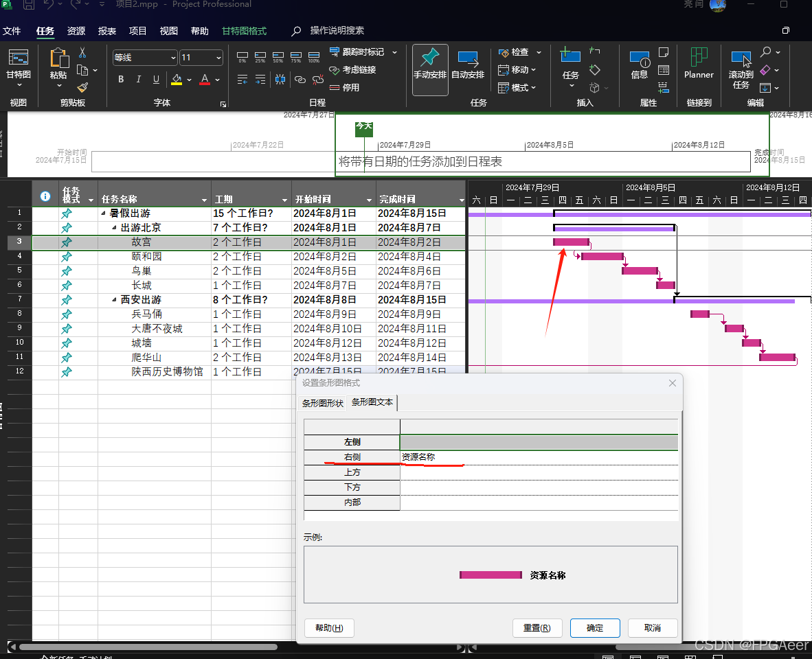Image resolution: width=812 pixels, height=659 pixels.
Task: Click the Indent task icon
Action: point(260,79)
